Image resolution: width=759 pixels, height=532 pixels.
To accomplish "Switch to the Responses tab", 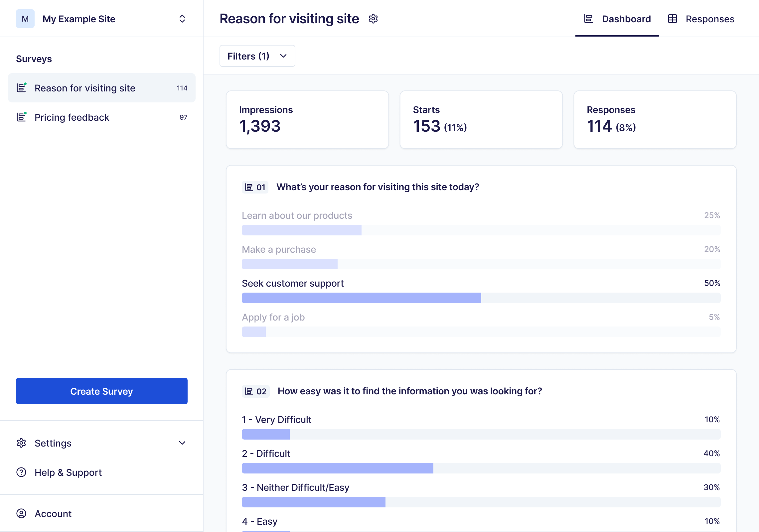I will 710,19.
